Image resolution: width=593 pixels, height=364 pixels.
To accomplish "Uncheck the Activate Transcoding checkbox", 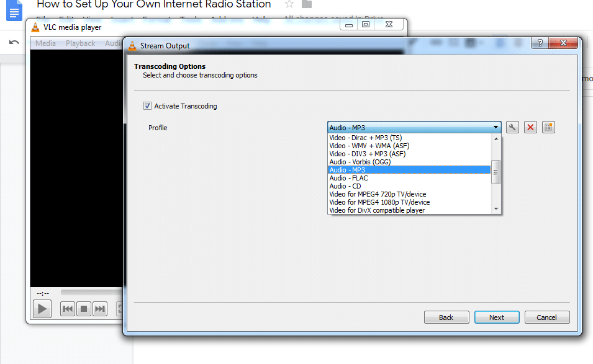I will pos(147,106).
